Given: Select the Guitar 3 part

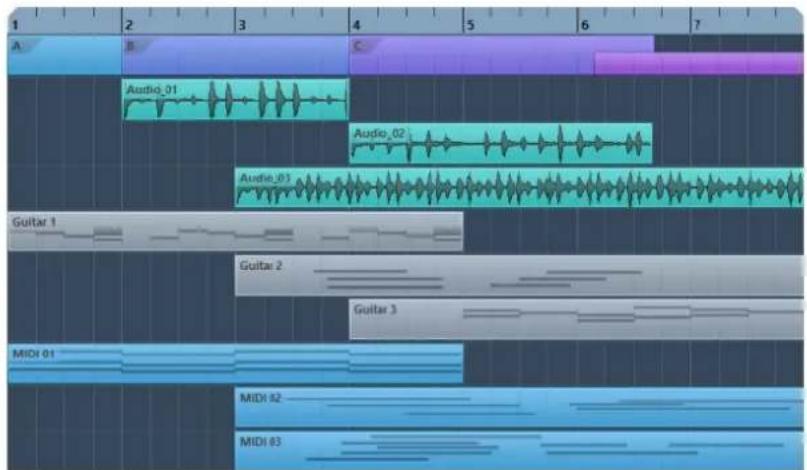Looking at the screenshot, I should coord(576,319).
